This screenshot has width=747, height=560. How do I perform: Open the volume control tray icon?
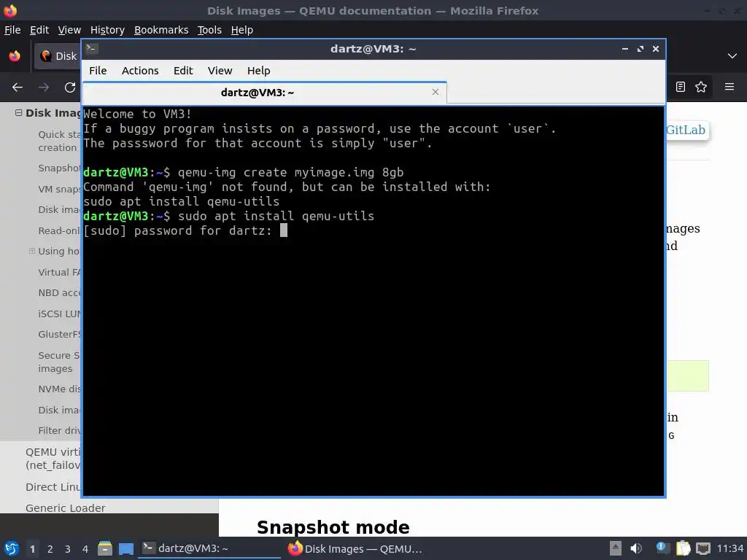tap(636, 548)
